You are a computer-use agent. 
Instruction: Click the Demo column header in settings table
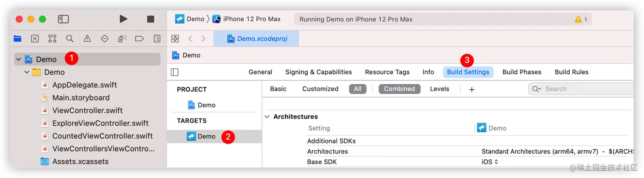click(492, 128)
